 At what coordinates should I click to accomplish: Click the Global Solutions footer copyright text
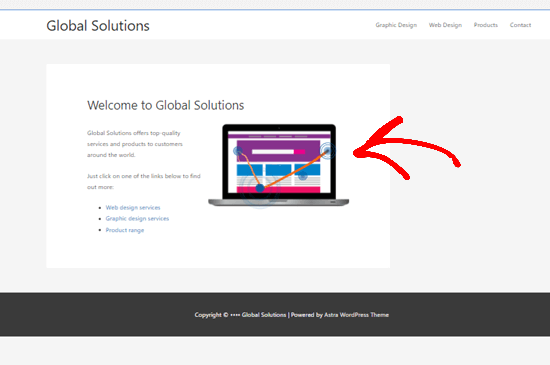[264, 315]
